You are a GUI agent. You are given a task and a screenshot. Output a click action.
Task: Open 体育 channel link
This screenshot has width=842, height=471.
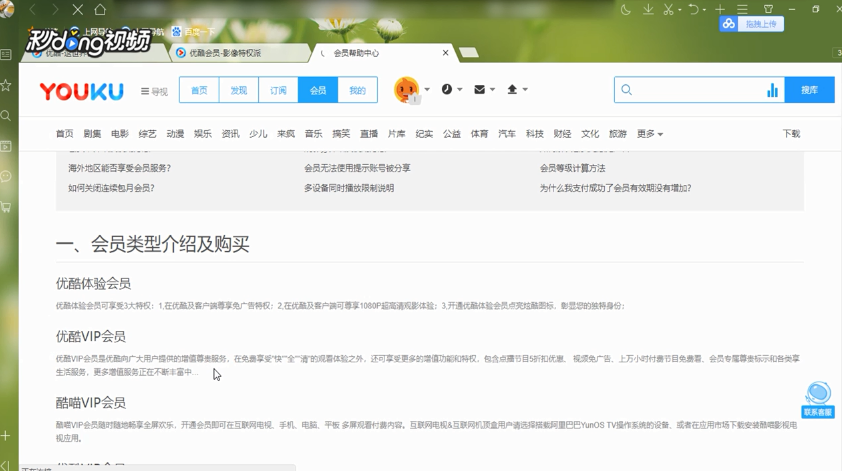click(x=479, y=134)
